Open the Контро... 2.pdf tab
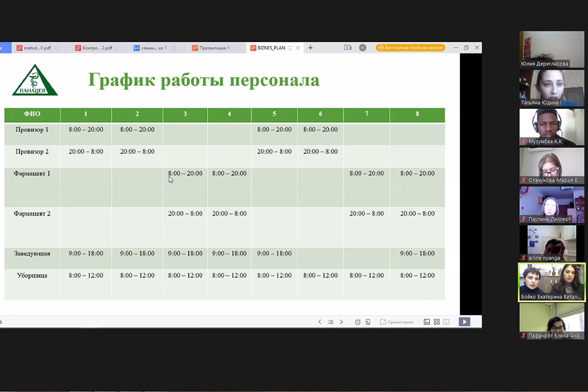This screenshot has height=392, width=588. pyautogui.click(x=93, y=48)
